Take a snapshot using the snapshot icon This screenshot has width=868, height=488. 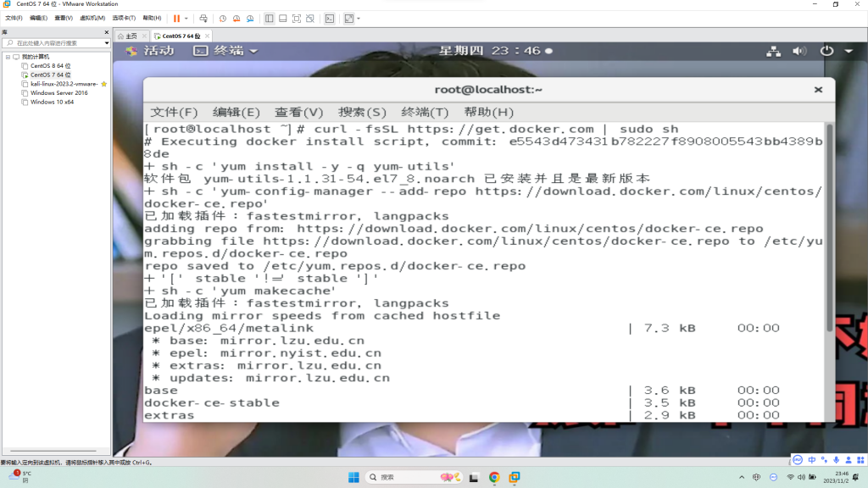coord(222,18)
